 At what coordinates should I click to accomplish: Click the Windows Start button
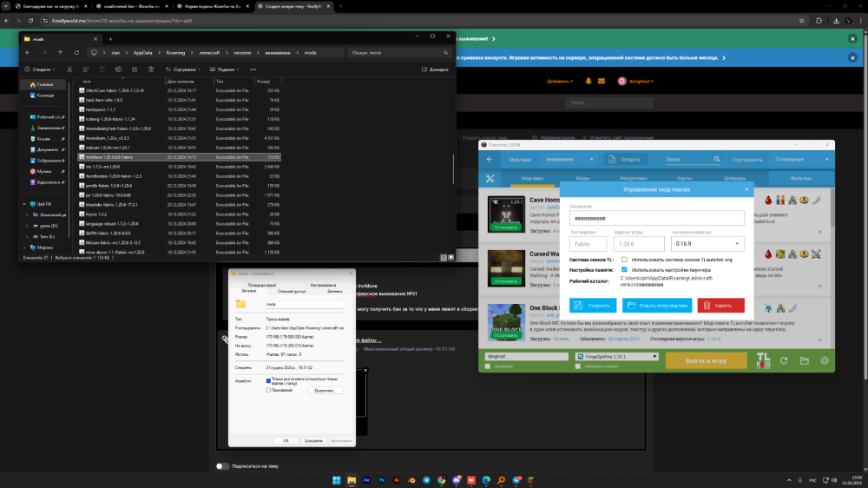pyautogui.click(x=337, y=480)
